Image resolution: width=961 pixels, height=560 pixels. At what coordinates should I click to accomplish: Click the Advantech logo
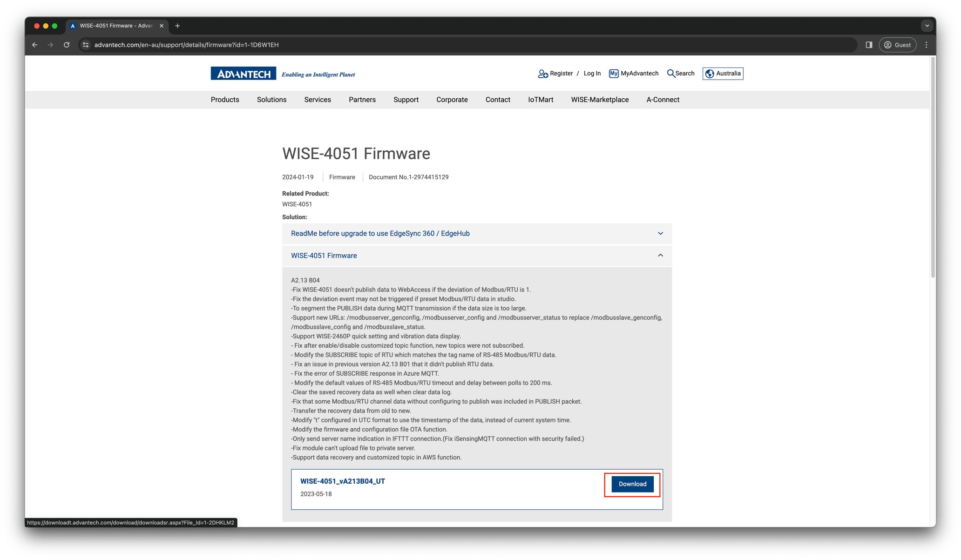pyautogui.click(x=243, y=73)
